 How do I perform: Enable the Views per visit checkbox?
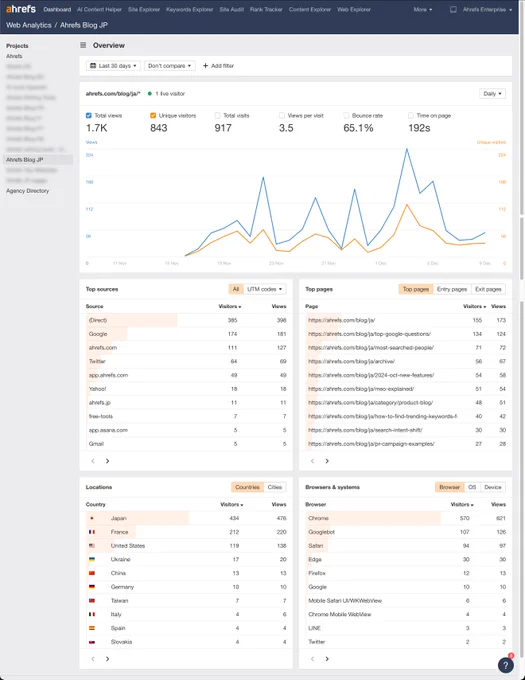click(x=282, y=115)
